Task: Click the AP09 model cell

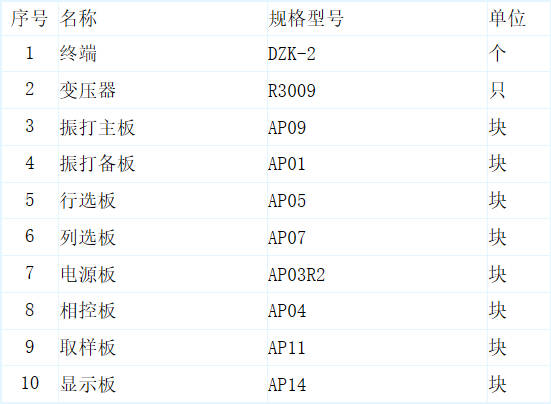Action: coord(377,127)
